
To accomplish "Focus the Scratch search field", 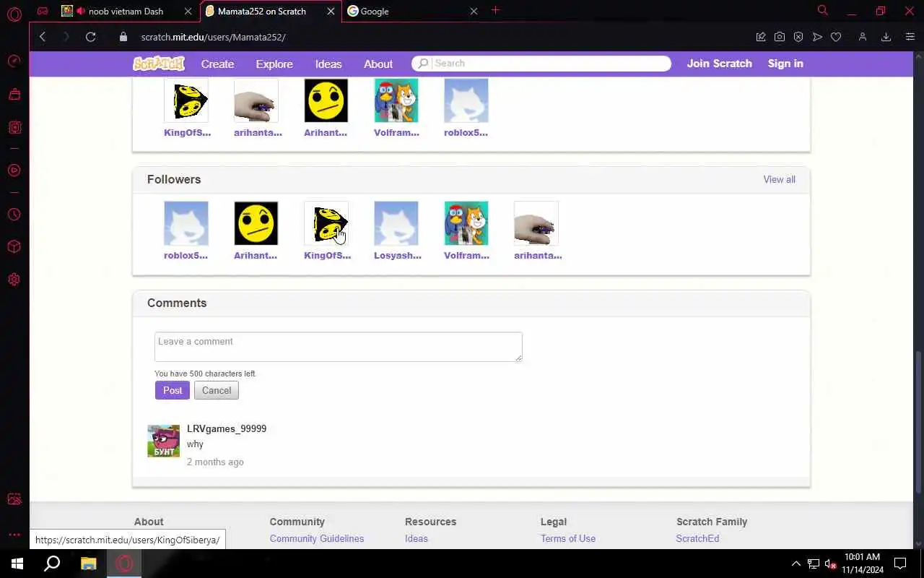I will (x=541, y=64).
